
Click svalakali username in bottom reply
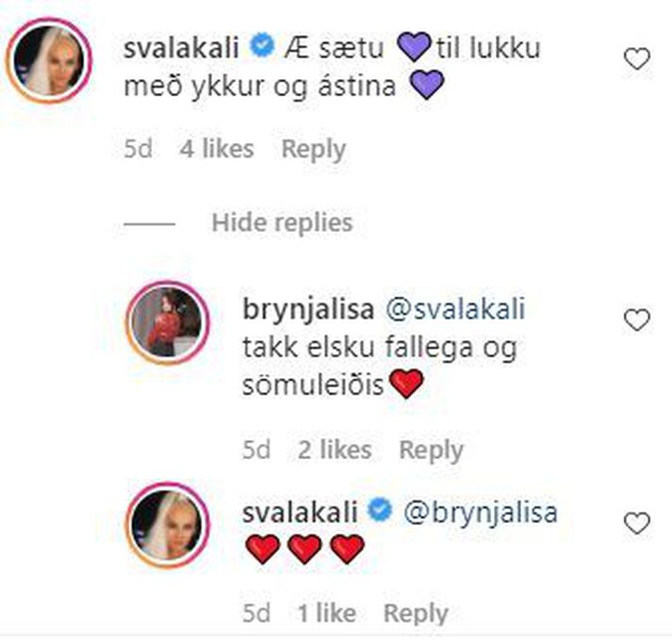coord(300,512)
